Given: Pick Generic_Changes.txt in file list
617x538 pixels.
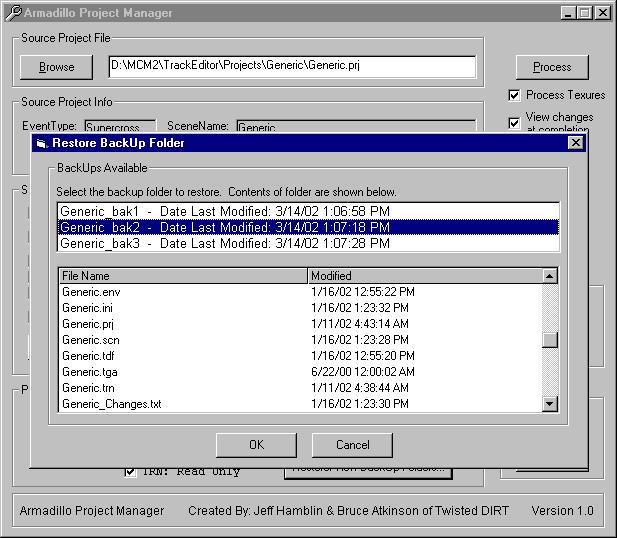Looking at the screenshot, I should 111,404.
